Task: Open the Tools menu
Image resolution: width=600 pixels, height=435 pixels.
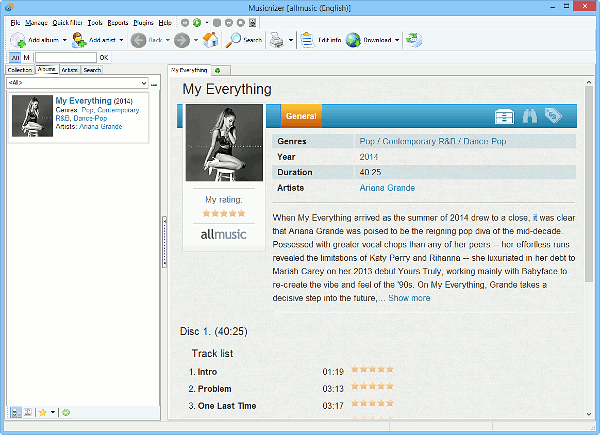Action: tap(95, 23)
